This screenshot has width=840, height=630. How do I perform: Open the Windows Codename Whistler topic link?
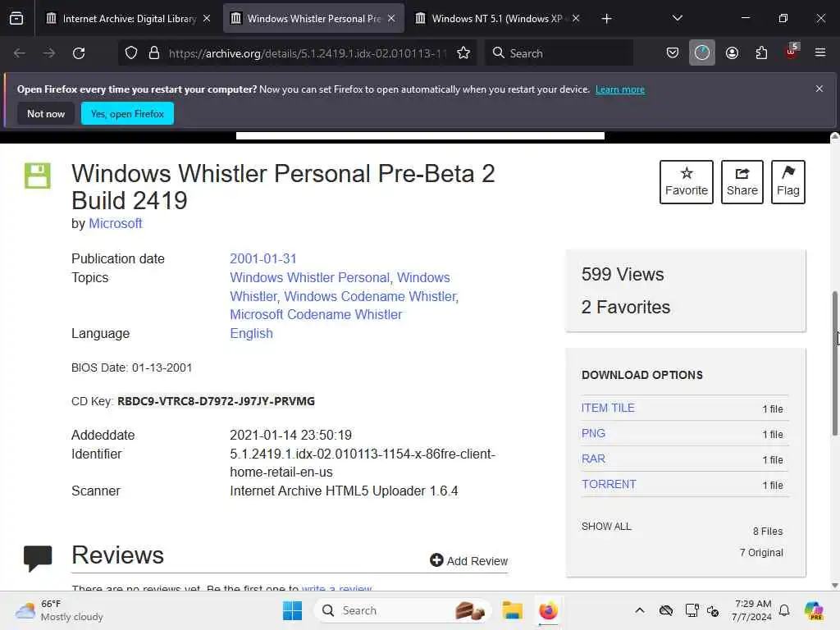[370, 296]
